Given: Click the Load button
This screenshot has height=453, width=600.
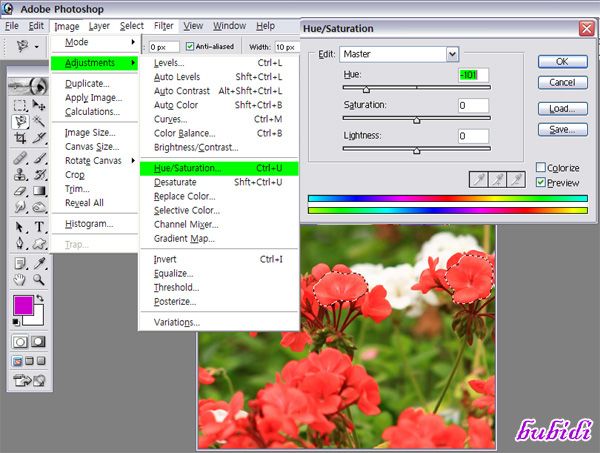Looking at the screenshot, I should 562,109.
